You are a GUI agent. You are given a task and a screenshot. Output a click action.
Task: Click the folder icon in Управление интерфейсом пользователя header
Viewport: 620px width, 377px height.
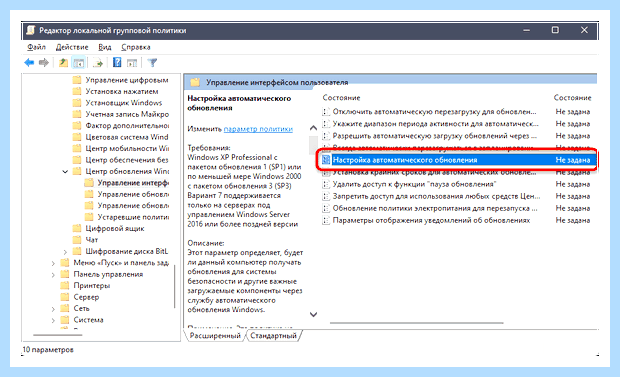coord(195,82)
